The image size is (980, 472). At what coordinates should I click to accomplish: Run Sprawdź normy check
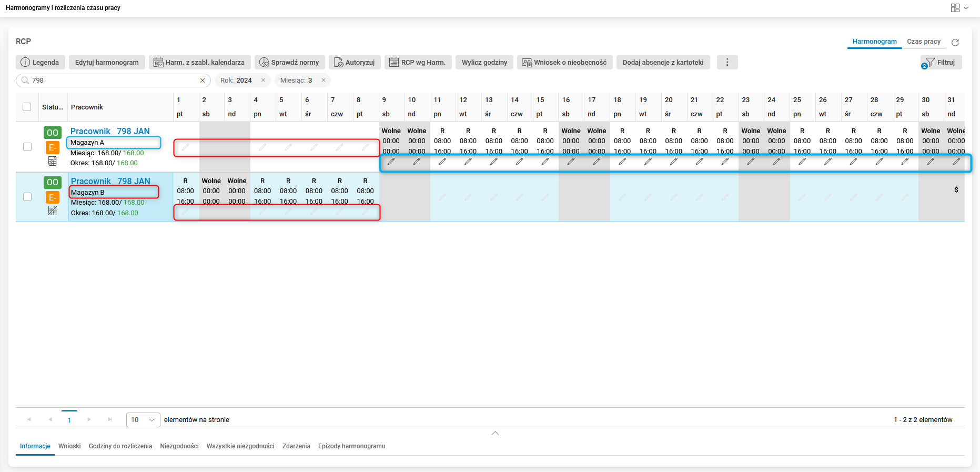290,62
